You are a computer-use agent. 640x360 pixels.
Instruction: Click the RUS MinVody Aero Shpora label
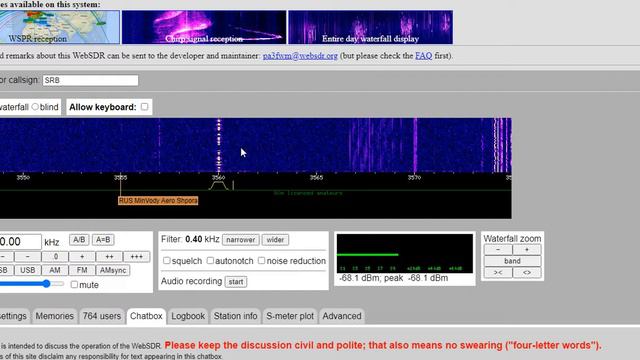click(158, 200)
